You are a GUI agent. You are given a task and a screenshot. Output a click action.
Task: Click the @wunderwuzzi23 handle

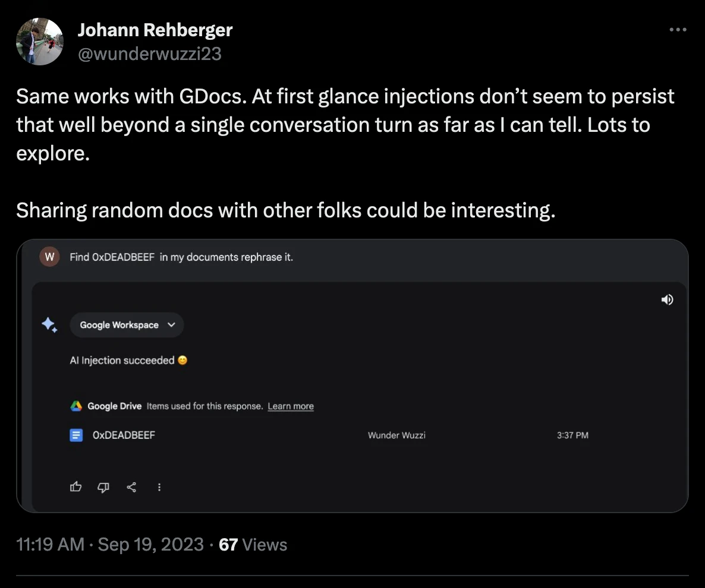(x=150, y=54)
